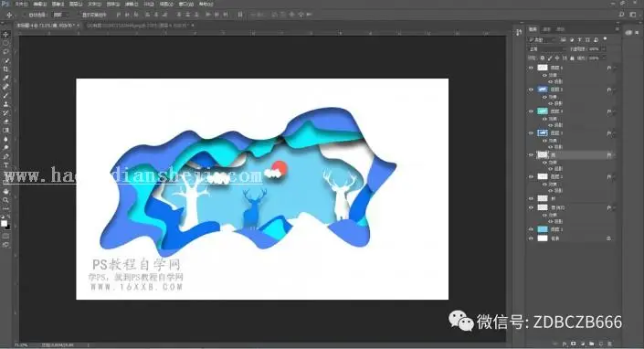Open the Edit menu

tap(40, 4)
